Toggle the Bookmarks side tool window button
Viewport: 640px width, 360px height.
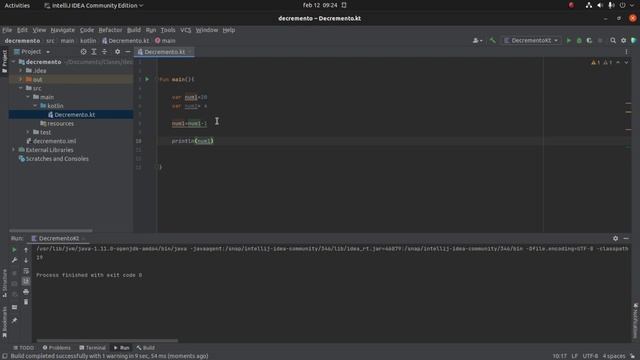(x=4, y=322)
